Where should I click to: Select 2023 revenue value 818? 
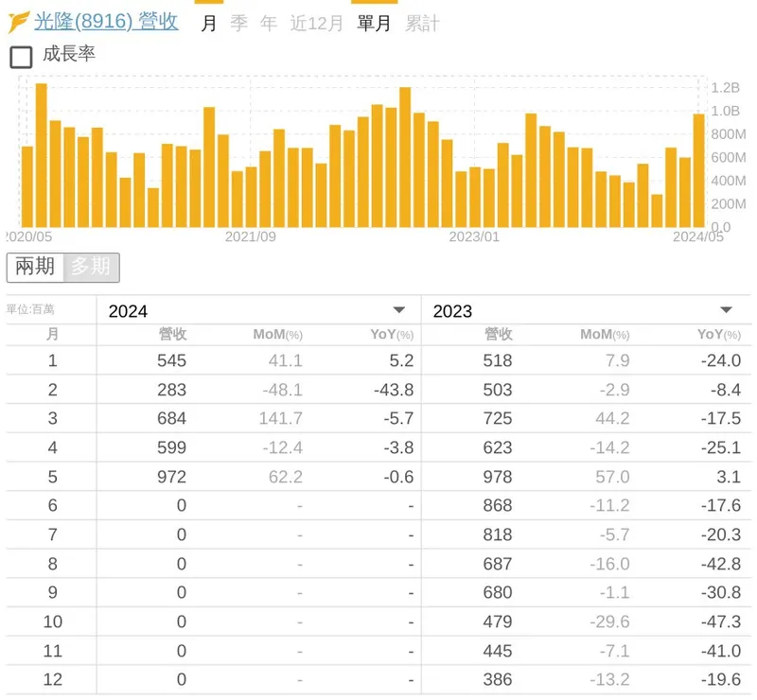pyautogui.click(x=498, y=534)
